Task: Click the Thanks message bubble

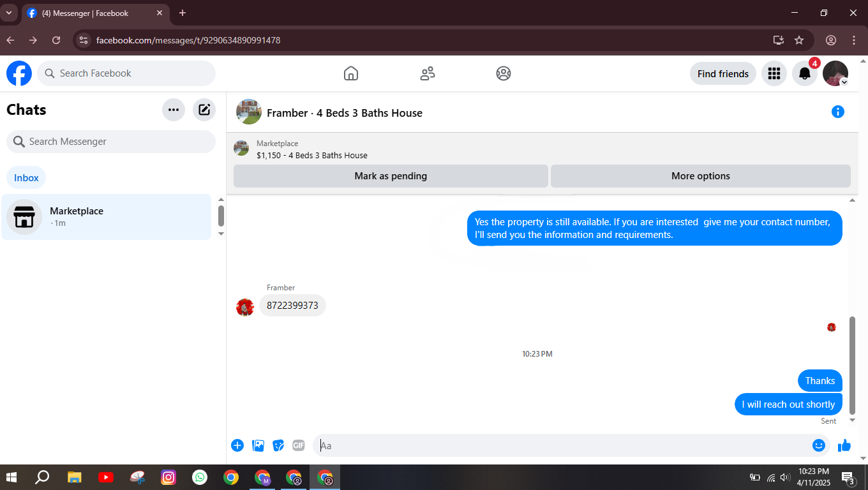Action: point(820,381)
